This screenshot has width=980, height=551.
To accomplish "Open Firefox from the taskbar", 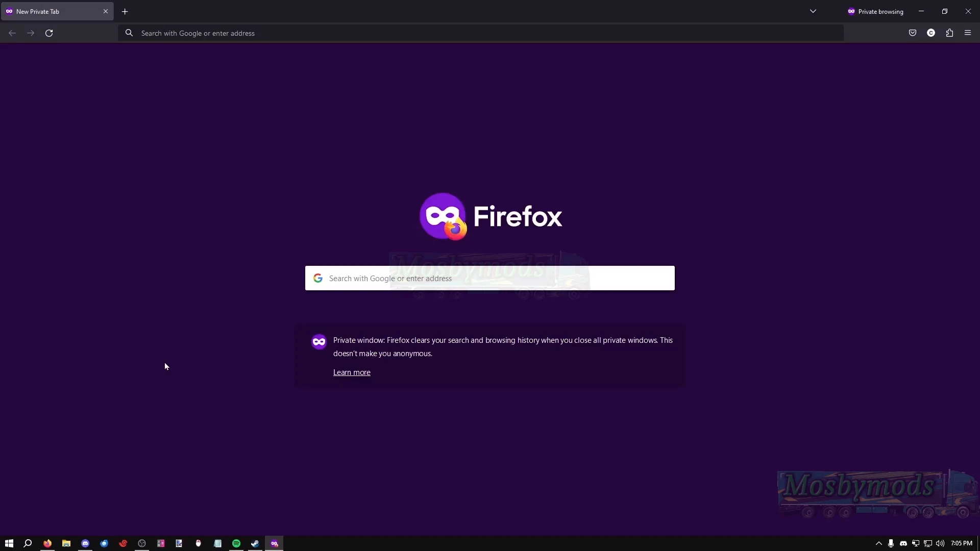I will point(47,543).
